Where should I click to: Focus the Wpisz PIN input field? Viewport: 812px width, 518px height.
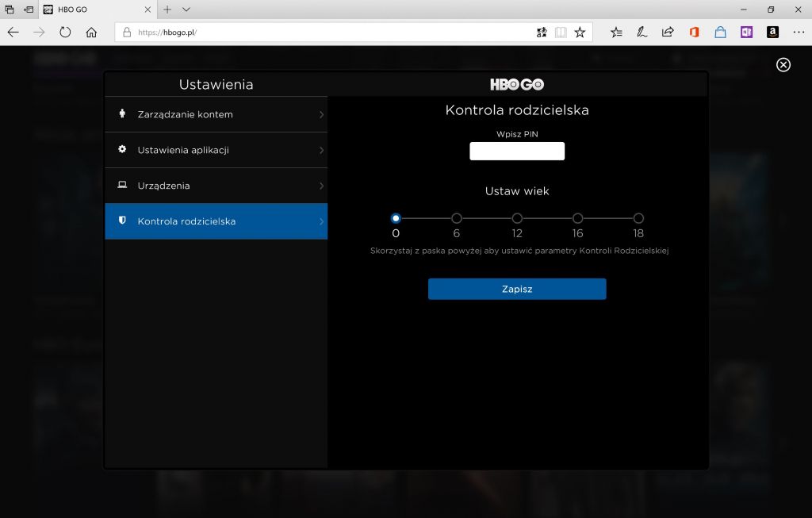pyautogui.click(x=517, y=152)
